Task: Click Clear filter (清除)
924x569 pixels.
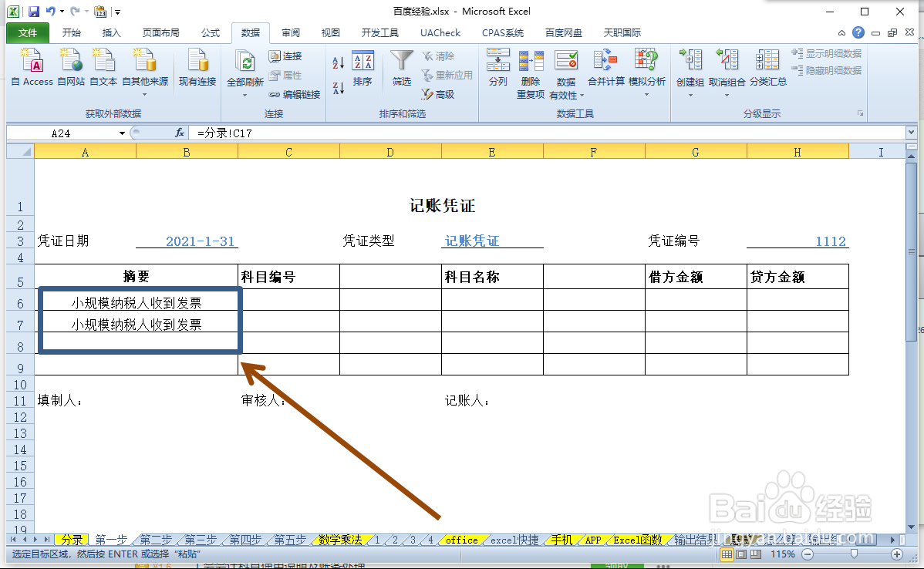Action: click(x=438, y=56)
